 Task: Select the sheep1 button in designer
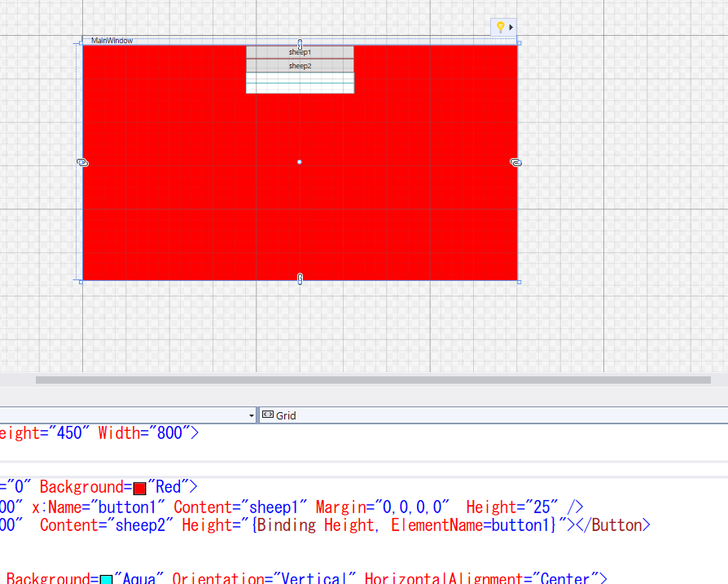click(x=300, y=52)
